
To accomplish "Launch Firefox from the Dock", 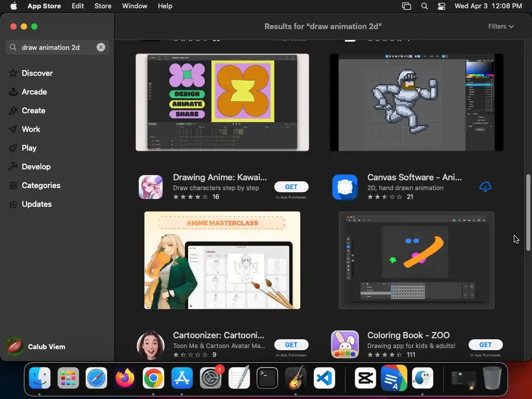I will coord(125,378).
